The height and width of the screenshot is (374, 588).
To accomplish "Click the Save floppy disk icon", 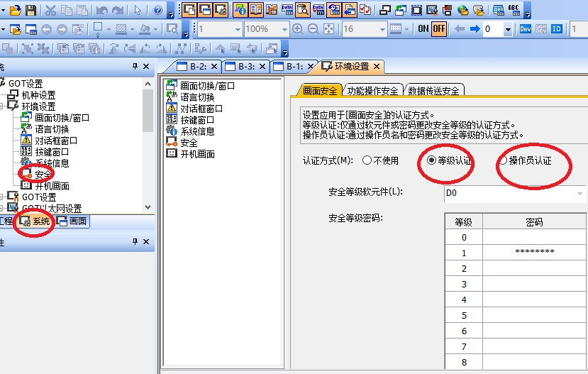I will [x=31, y=10].
